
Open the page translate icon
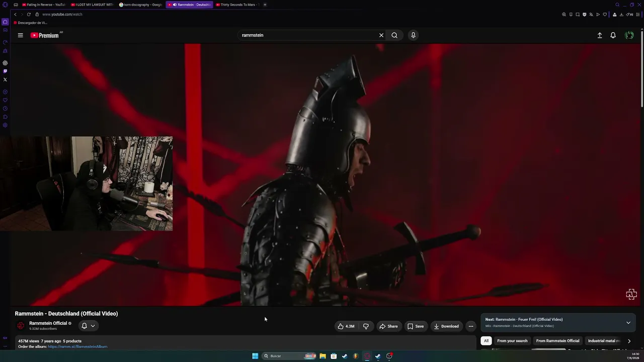tap(591, 15)
